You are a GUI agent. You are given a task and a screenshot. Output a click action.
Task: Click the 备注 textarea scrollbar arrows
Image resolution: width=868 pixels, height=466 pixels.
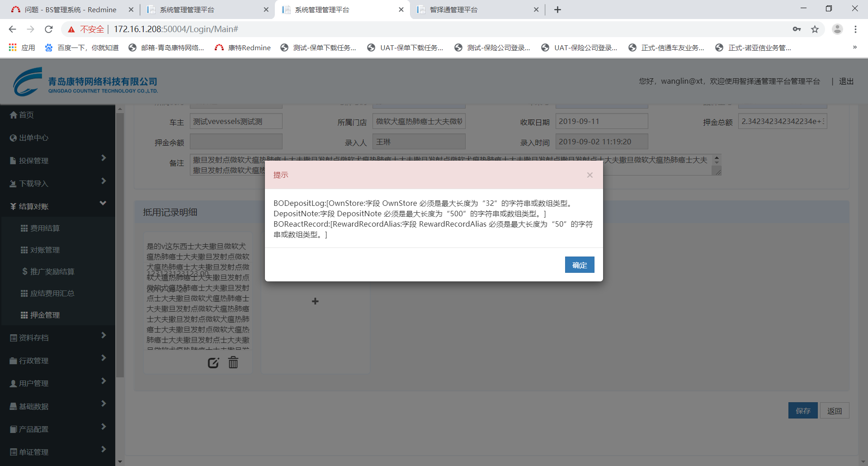tap(717, 160)
